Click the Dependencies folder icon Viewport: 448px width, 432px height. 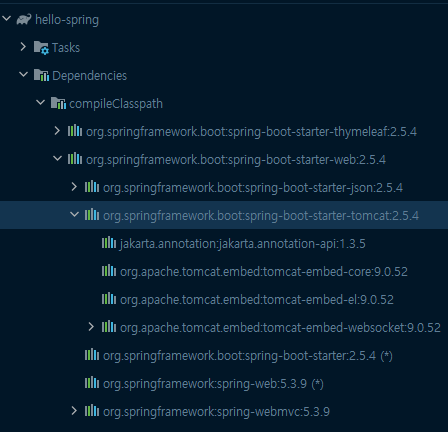[41, 76]
